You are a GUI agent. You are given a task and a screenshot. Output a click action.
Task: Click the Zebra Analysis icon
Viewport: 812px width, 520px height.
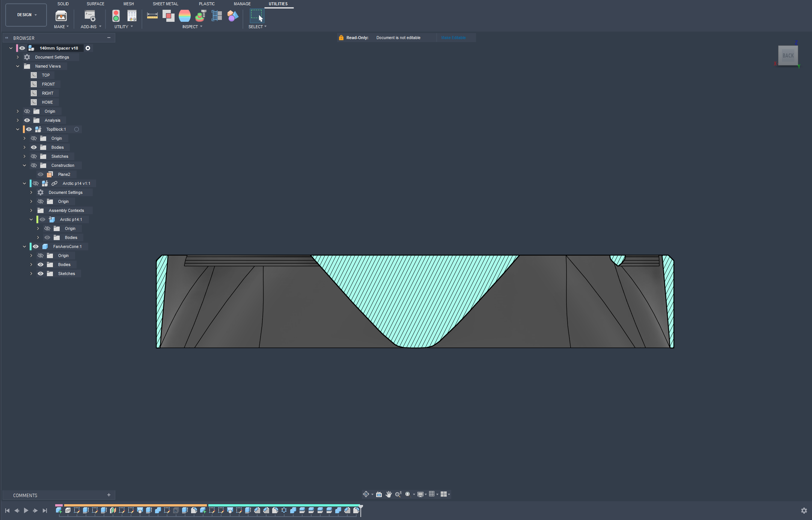tap(185, 16)
